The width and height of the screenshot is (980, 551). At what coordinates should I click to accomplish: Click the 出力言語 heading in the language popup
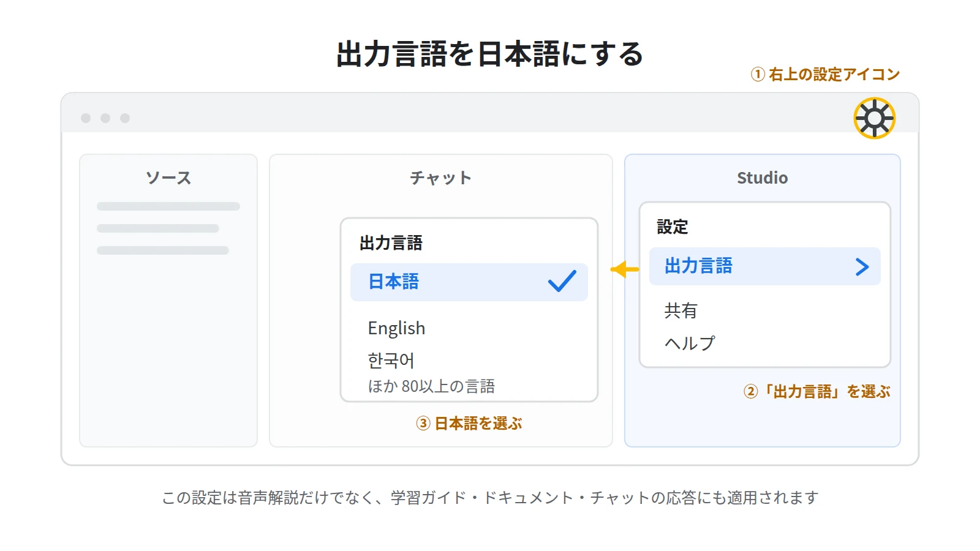tap(391, 243)
